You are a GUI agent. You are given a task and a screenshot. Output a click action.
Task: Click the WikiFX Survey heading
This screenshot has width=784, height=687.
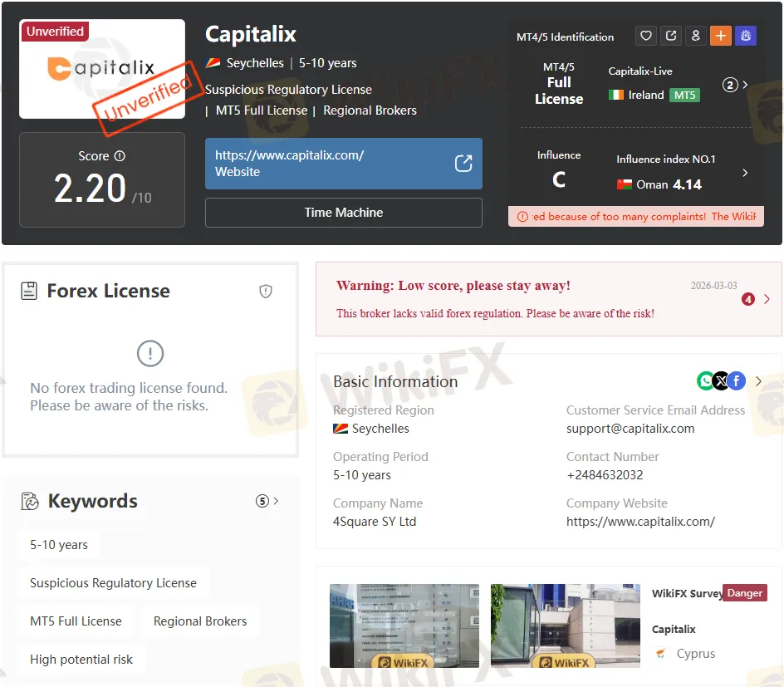pyautogui.click(x=687, y=593)
